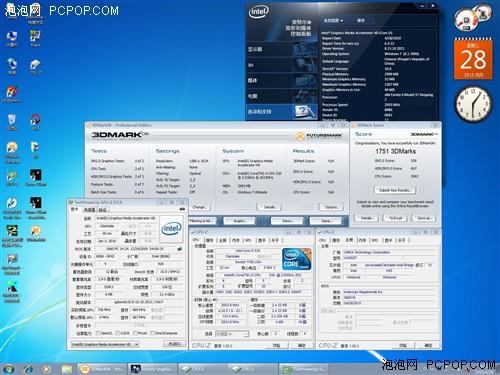
Task: Open the calendar gadget showing 28
Action: [473, 59]
